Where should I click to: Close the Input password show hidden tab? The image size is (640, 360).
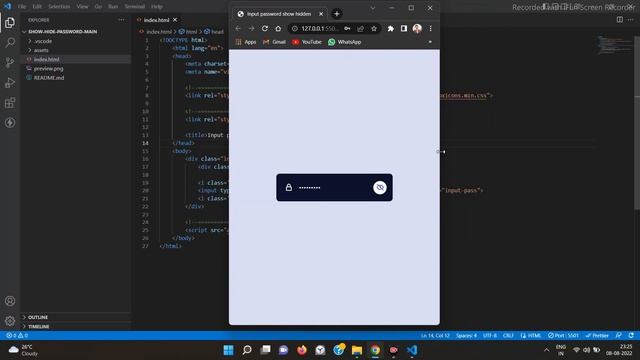point(321,14)
